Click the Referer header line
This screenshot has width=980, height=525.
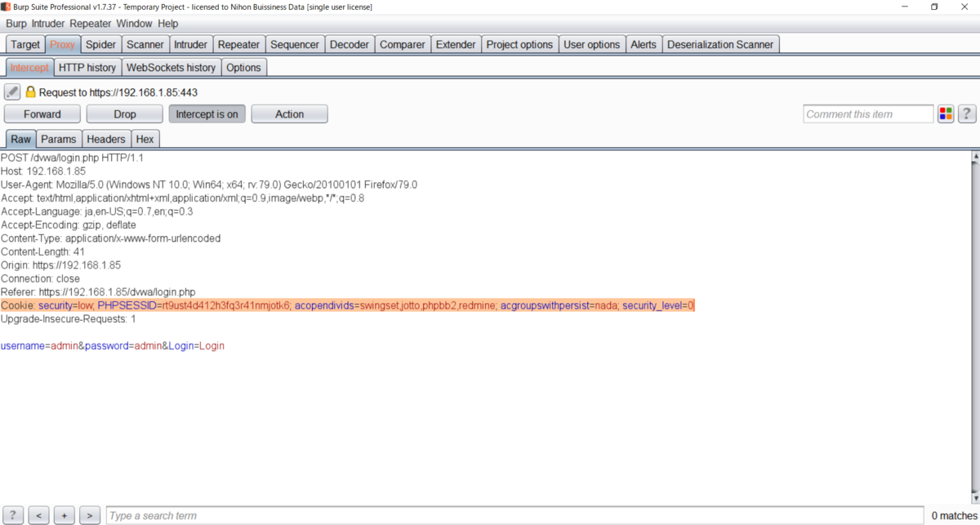click(x=98, y=291)
